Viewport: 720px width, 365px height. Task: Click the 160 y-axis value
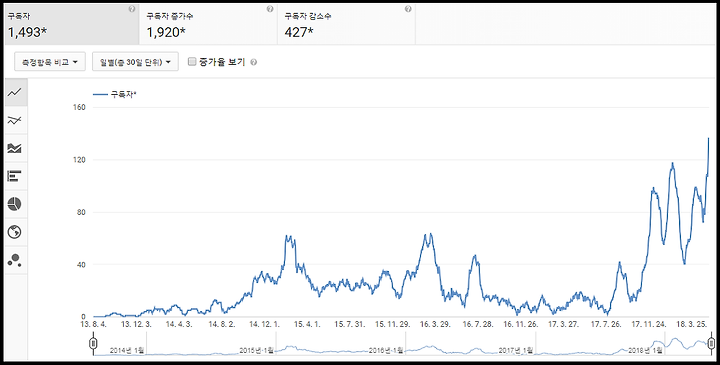[x=79, y=107]
